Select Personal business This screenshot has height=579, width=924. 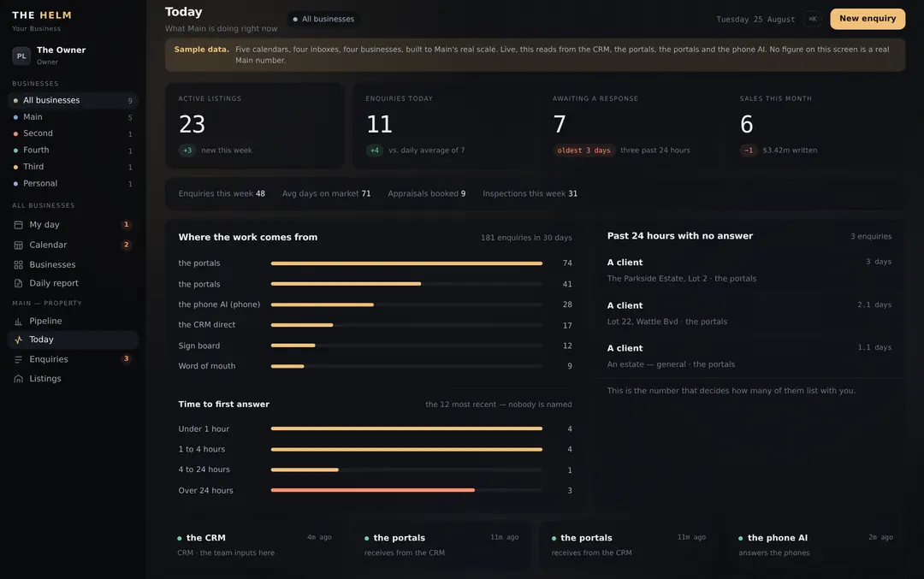(x=73, y=184)
